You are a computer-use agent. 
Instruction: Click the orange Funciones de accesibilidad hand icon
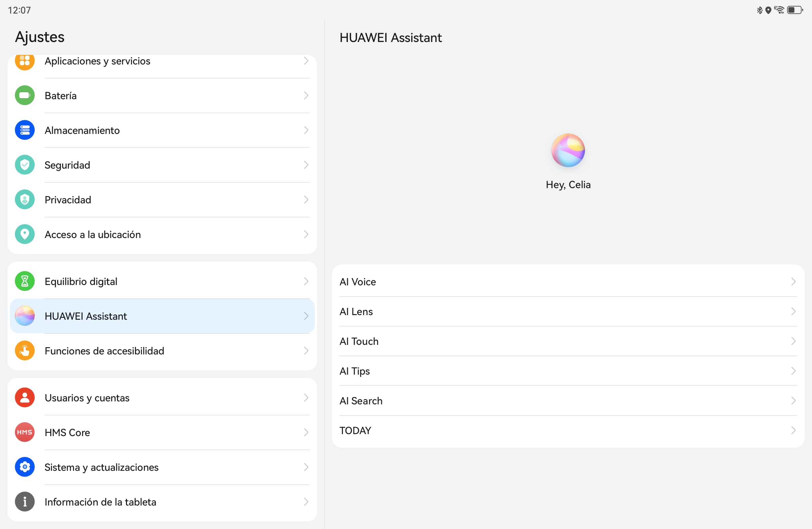click(x=24, y=350)
